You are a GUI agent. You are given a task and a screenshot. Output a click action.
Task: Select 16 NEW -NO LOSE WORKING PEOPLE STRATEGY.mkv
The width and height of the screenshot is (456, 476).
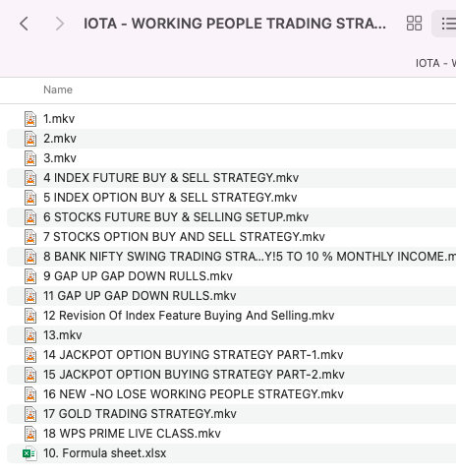[x=231, y=394]
